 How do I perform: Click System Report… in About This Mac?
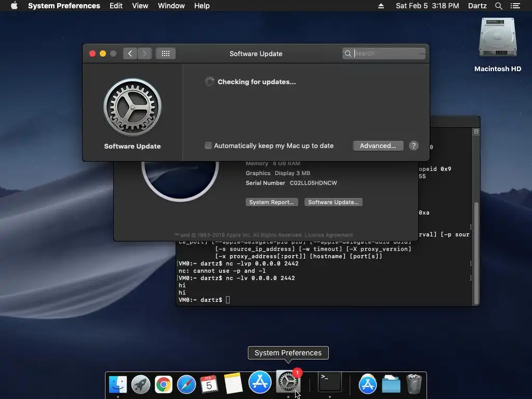coord(271,202)
